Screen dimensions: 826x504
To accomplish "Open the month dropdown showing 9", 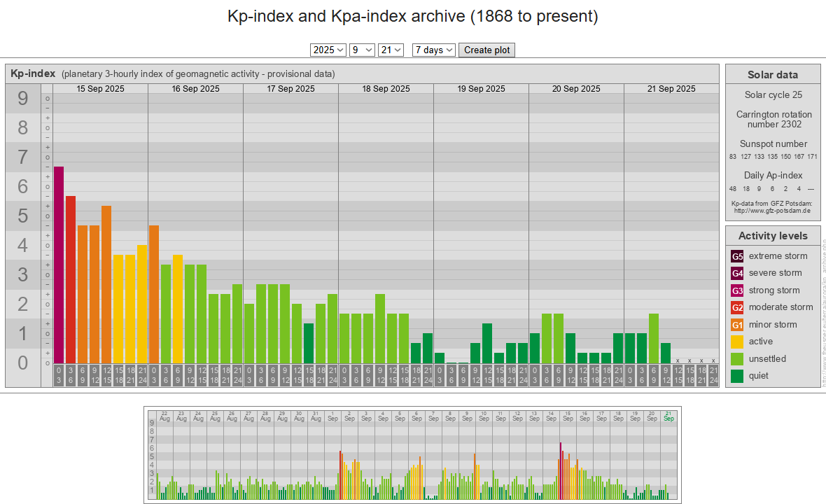I will (x=363, y=50).
